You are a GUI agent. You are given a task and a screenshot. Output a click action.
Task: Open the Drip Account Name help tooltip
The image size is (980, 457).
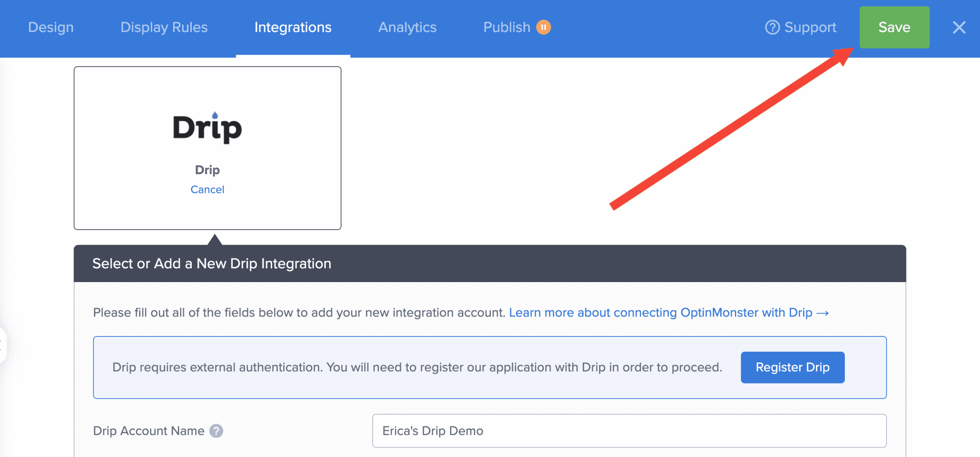coord(217,431)
